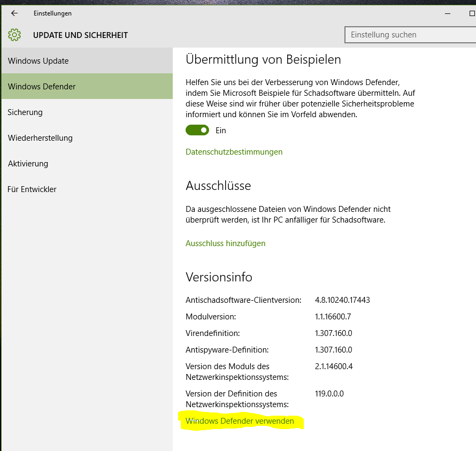Click the Übermittlung von Beispielen heading
This screenshot has height=451, width=476.
click(x=263, y=59)
